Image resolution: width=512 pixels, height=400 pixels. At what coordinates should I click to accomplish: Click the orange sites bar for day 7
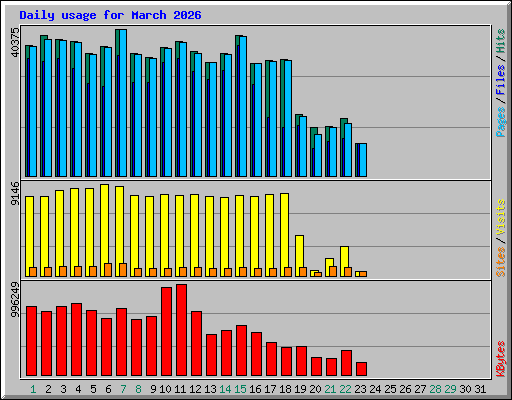123,270
